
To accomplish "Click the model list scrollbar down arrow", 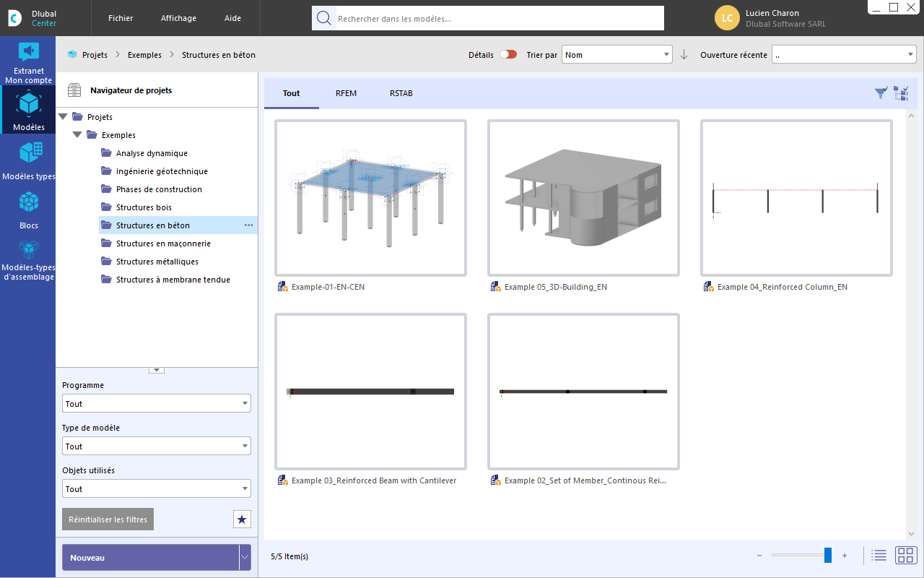I will pos(911,535).
